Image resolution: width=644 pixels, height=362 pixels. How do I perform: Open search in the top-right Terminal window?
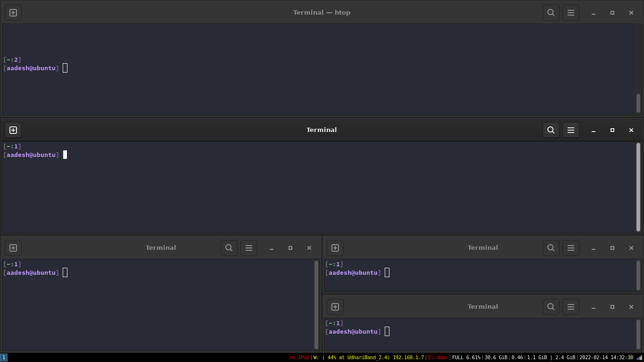pos(551,247)
